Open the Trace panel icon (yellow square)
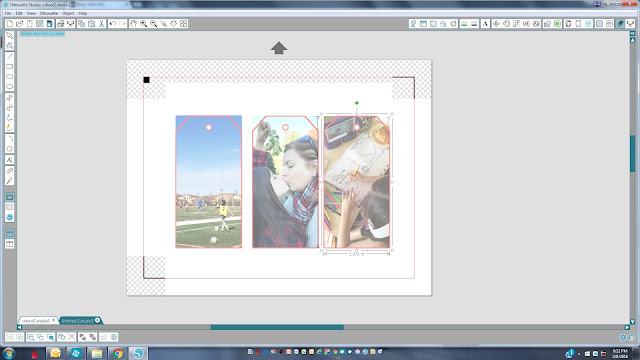The image size is (640, 360). tap(557, 24)
